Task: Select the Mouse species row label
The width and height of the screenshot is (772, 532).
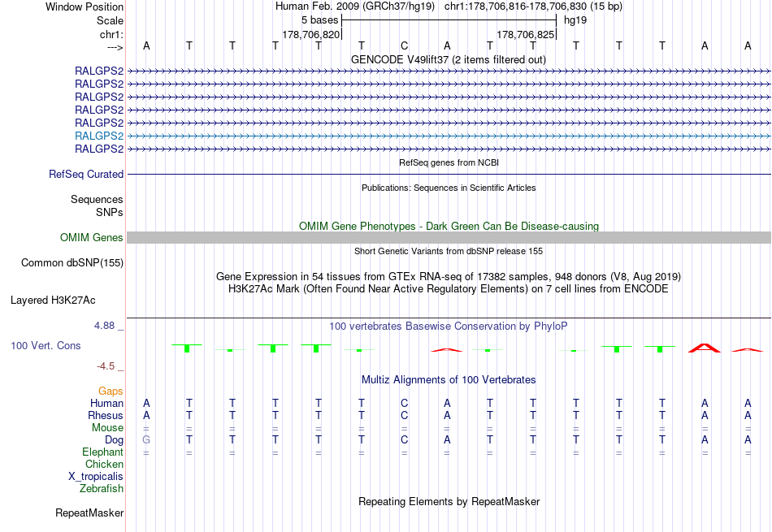Action: click(x=107, y=428)
